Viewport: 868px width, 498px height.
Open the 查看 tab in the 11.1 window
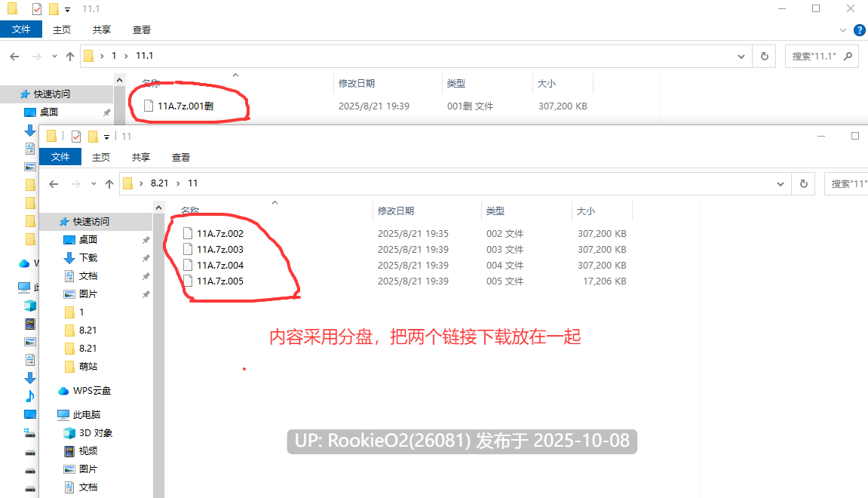tap(141, 30)
